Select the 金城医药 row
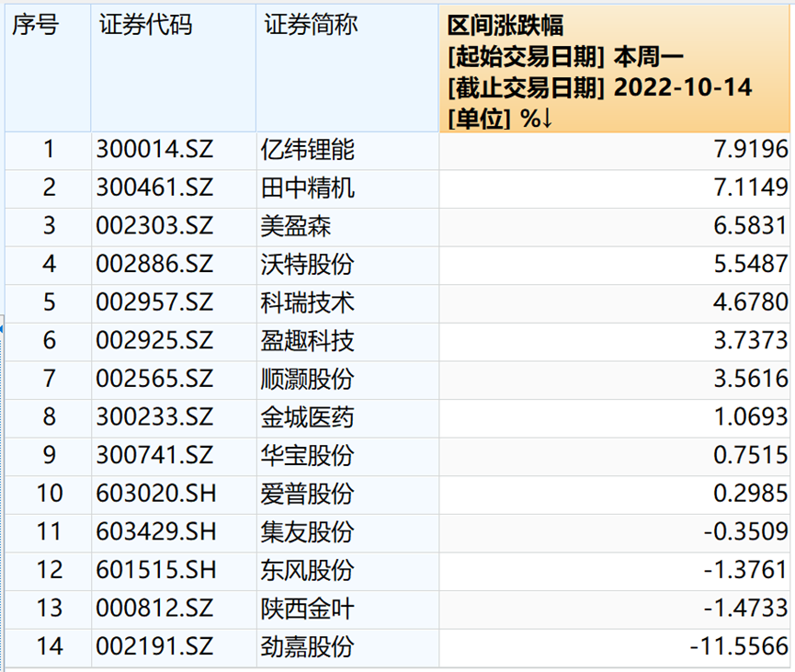Viewport: 795px width, 672px height. [x=298, y=417]
